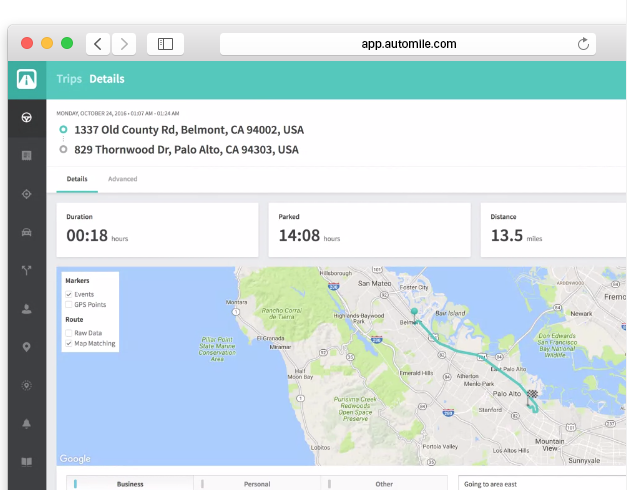The width and height of the screenshot is (627, 490).
Task: Open the steering wheel trips section
Action: (x=27, y=117)
